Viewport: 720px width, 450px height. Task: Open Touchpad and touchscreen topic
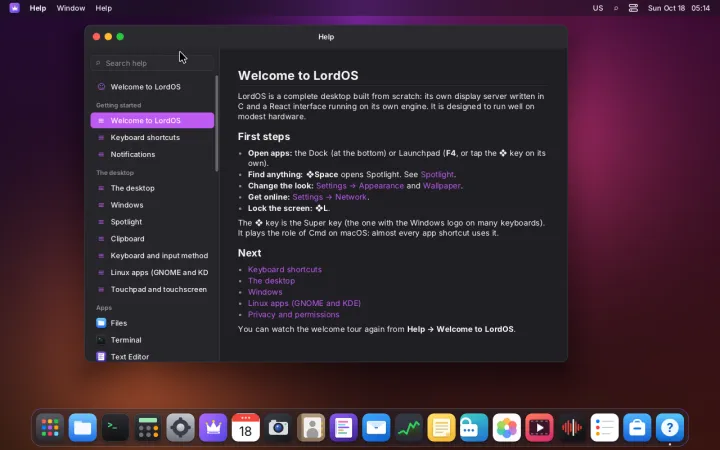152,289
